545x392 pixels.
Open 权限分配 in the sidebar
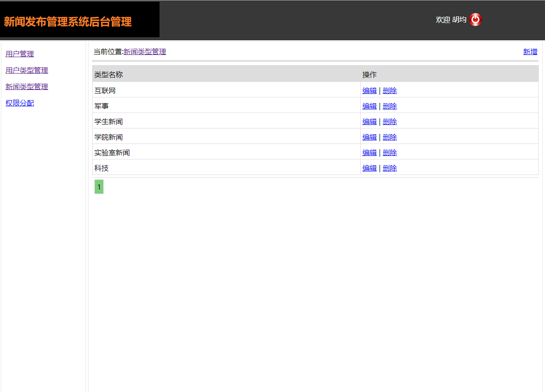(x=19, y=103)
